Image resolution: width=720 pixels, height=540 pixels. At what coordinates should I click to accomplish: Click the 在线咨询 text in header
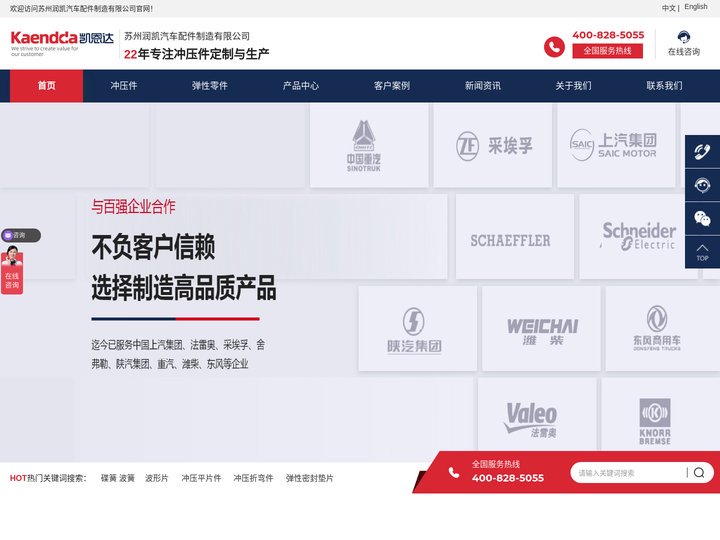[x=684, y=52]
